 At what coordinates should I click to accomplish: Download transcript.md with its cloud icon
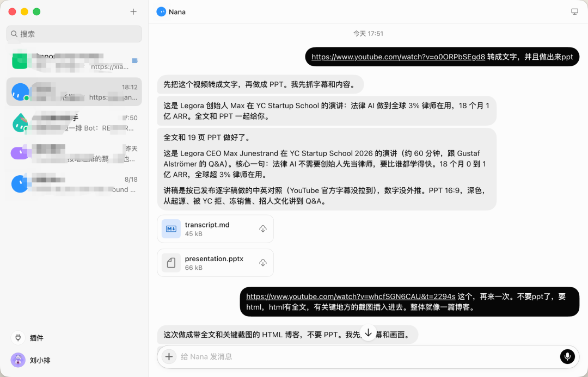point(263,228)
